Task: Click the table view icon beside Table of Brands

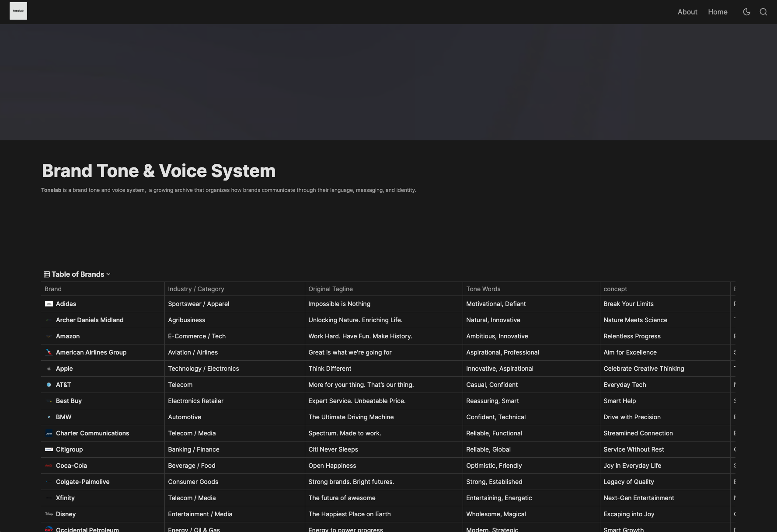Action: [x=47, y=274]
